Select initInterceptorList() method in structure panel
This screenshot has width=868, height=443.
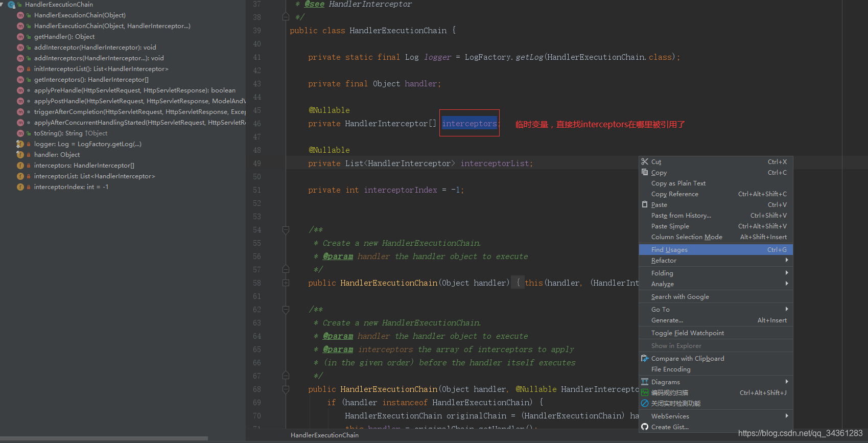101,69
